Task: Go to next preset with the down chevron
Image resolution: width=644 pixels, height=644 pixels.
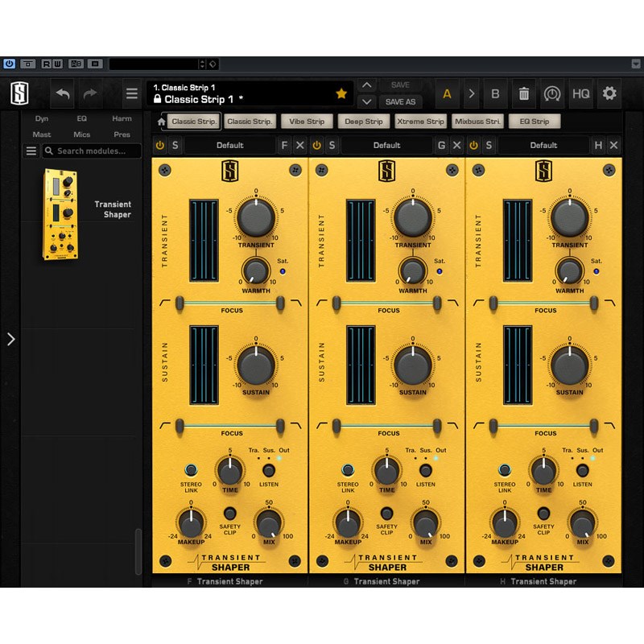Action: point(367,101)
